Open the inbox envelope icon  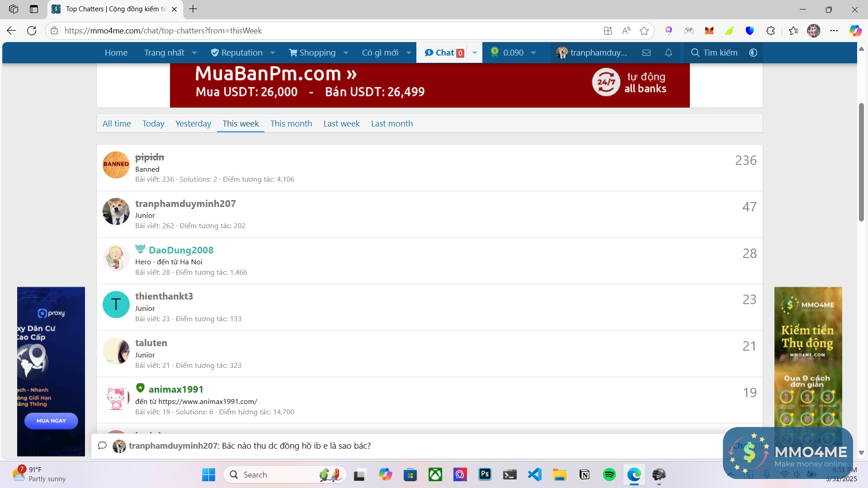click(646, 53)
